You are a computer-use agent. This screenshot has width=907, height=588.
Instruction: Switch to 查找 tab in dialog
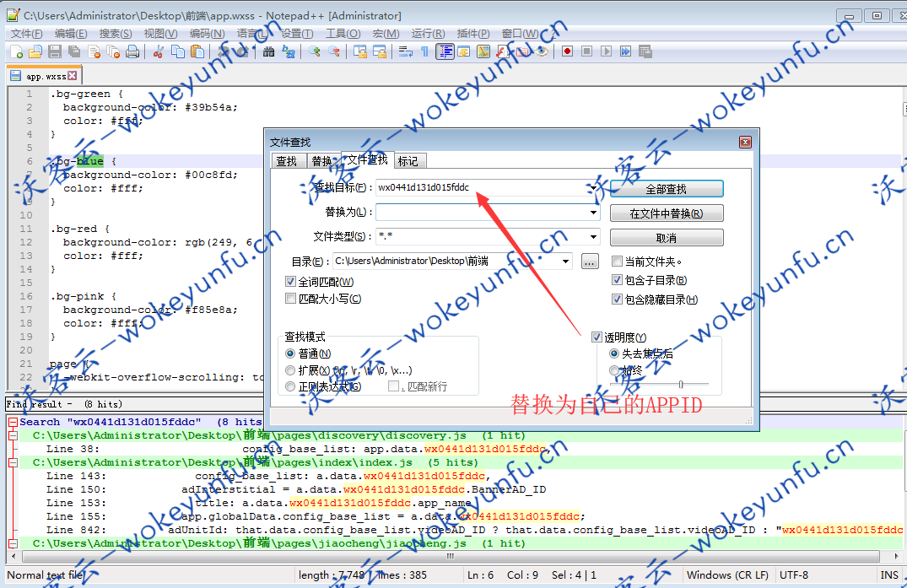click(x=286, y=161)
